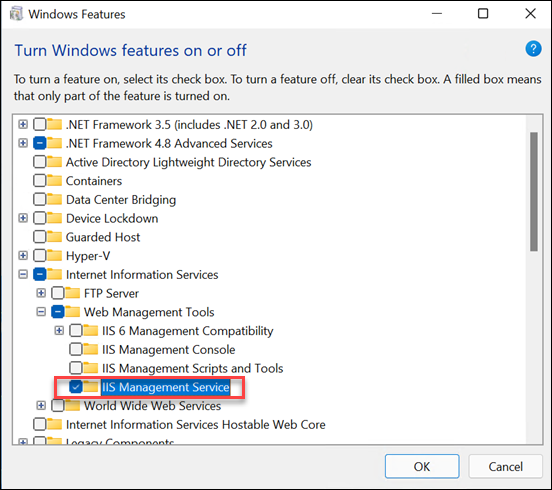
Task: Click the Cancel button
Action: (505, 466)
